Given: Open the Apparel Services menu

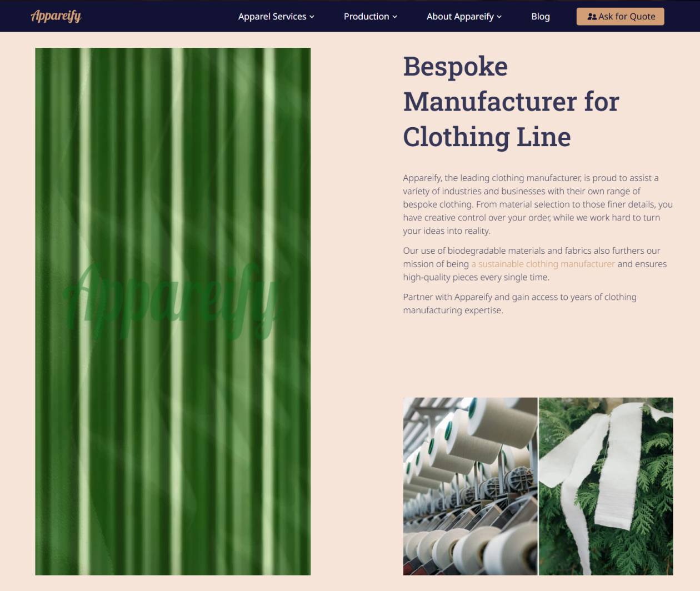Looking at the screenshot, I should tap(272, 17).
